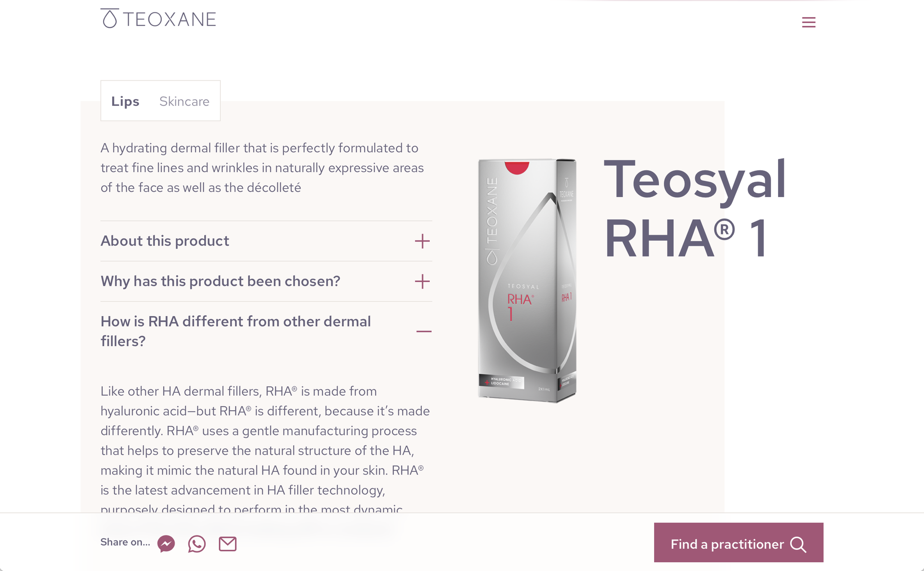Share via WhatsApp icon
This screenshot has height=571, width=924.
(197, 544)
